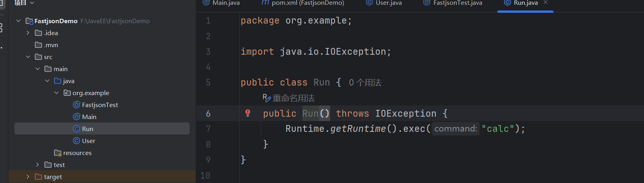
Task: Click the .mvn folder icon
Action: 38,45
